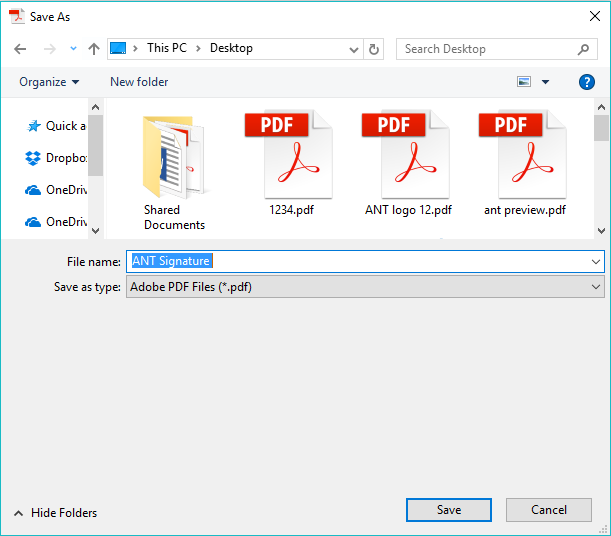The width and height of the screenshot is (611, 536).
Task: Click the search magnifier icon
Action: pos(584,48)
